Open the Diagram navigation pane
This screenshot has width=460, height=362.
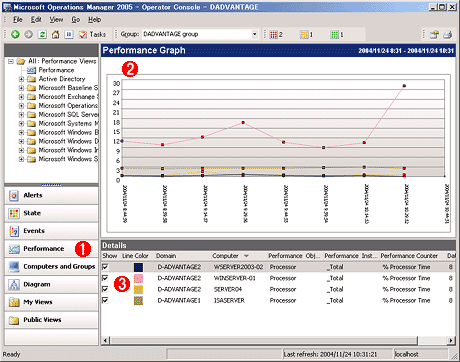coord(51,284)
